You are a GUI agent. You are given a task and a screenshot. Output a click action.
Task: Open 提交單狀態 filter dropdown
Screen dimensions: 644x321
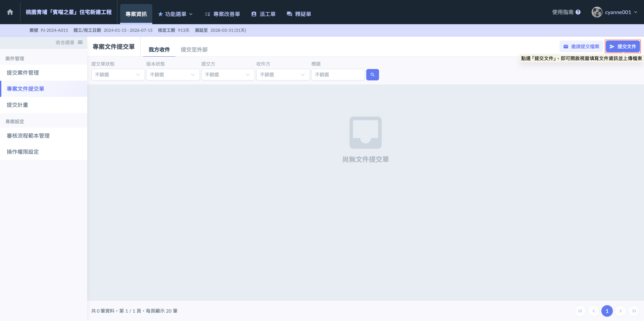(x=118, y=75)
